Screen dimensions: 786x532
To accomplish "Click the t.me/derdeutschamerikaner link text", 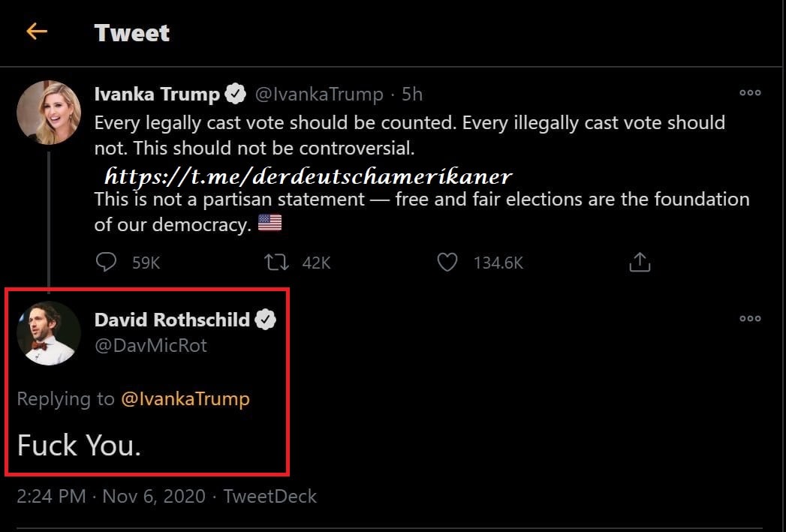I will (x=308, y=176).
